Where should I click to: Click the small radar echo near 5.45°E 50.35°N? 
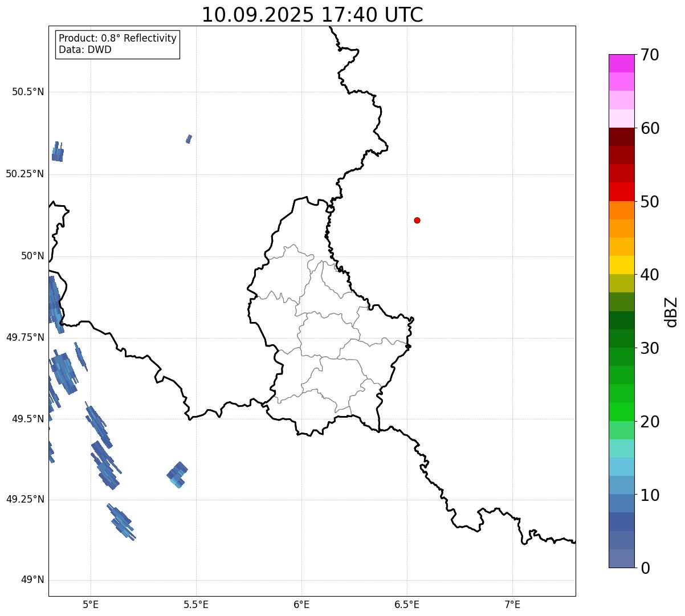(189, 139)
